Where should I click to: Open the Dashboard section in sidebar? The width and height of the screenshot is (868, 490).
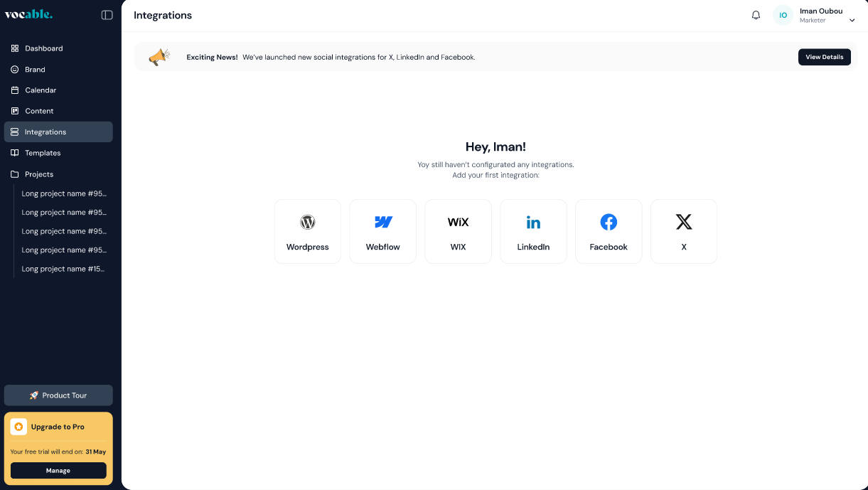pyautogui.click(x=43, y=48)
